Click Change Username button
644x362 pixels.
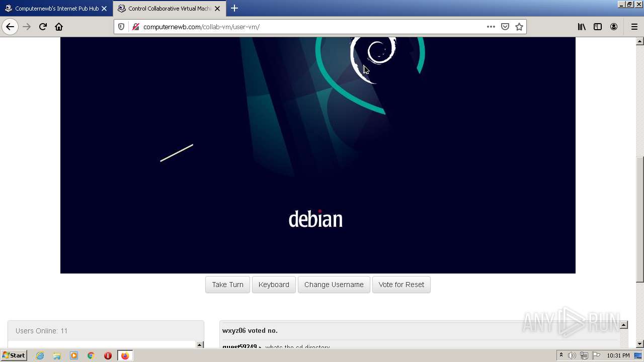point(334,285)
